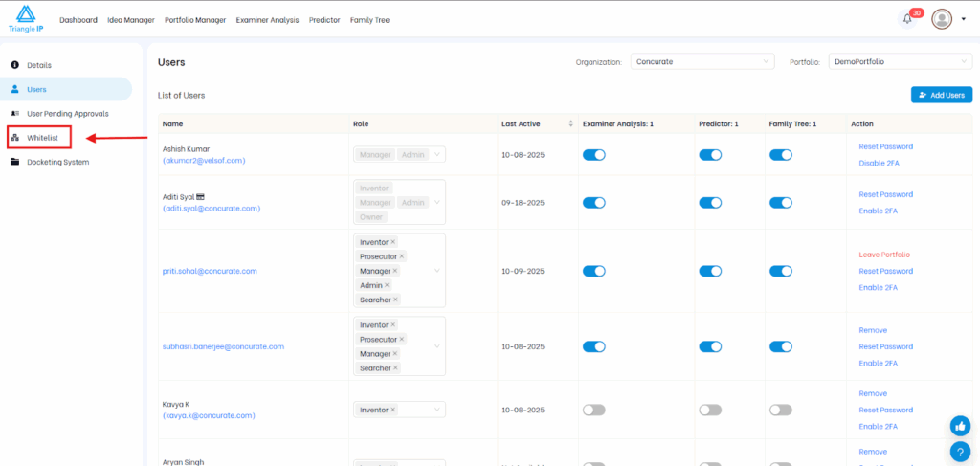Viewport: 980px width, 466px height.
Task: Open the notifications bell icon
Action: click(x=907, y=19)
